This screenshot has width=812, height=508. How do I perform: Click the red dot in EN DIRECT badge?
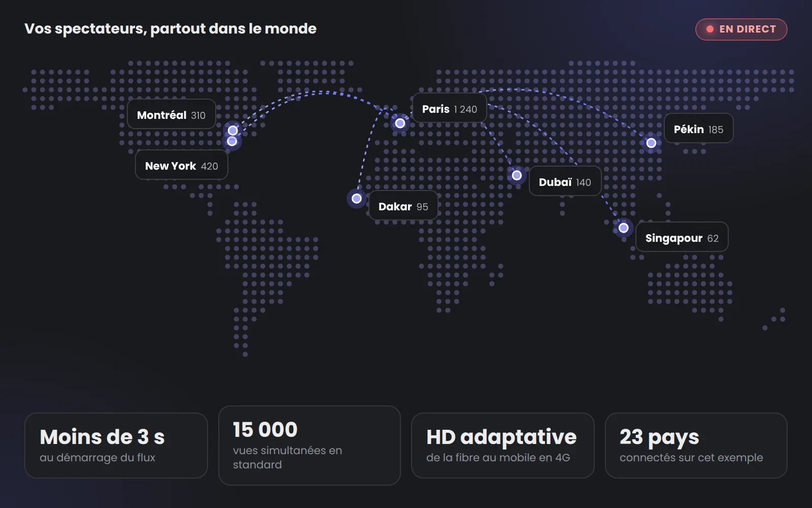click(710, 29)
